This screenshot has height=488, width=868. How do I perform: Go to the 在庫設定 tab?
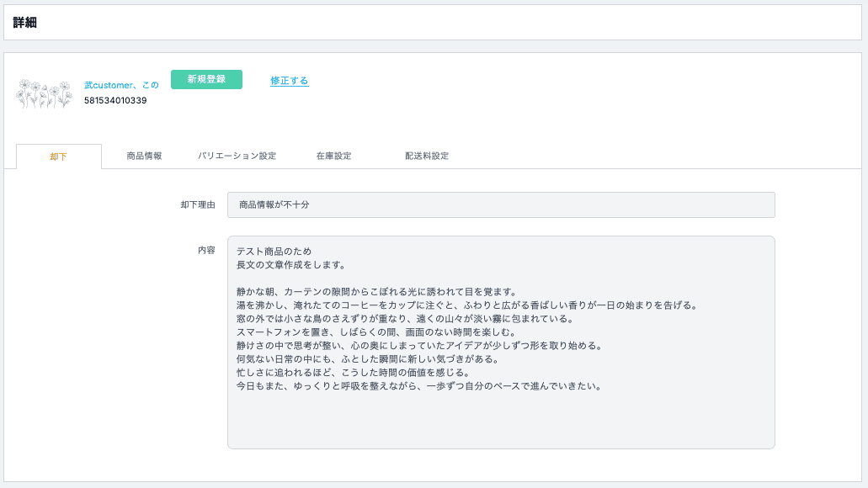(333, 156)
